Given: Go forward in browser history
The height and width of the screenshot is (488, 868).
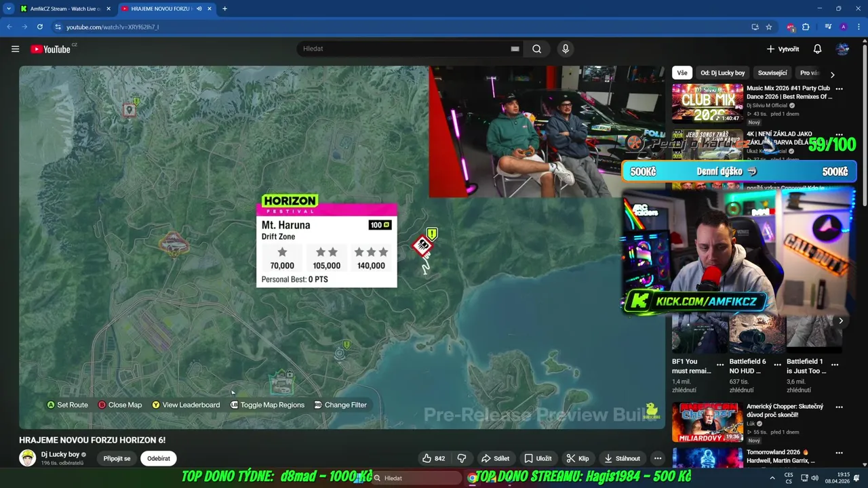Looking at the screenshot, I should (x=24, y=27).
